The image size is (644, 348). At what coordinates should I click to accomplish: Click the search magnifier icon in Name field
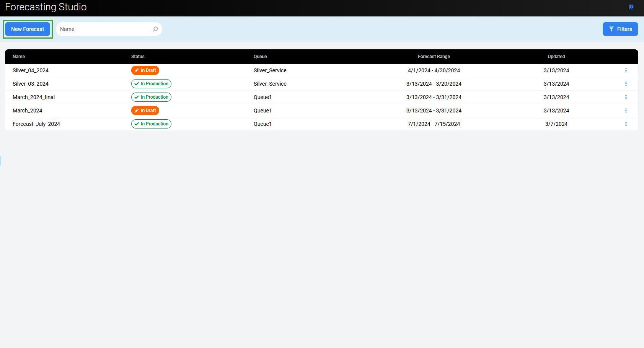(155, 29)
